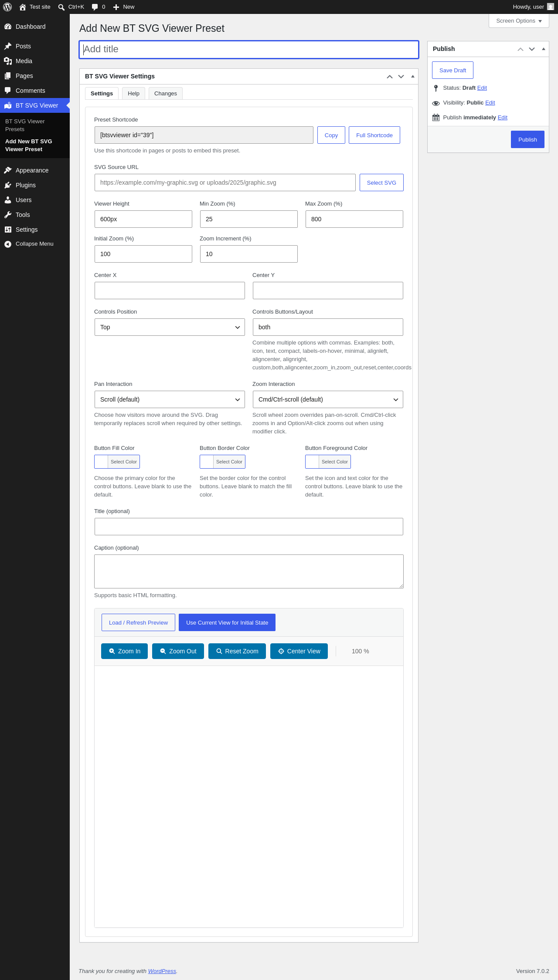Click the Add title field
This screenshot has width=558, height=980.
pyautogui.click(x=249, y=50)
